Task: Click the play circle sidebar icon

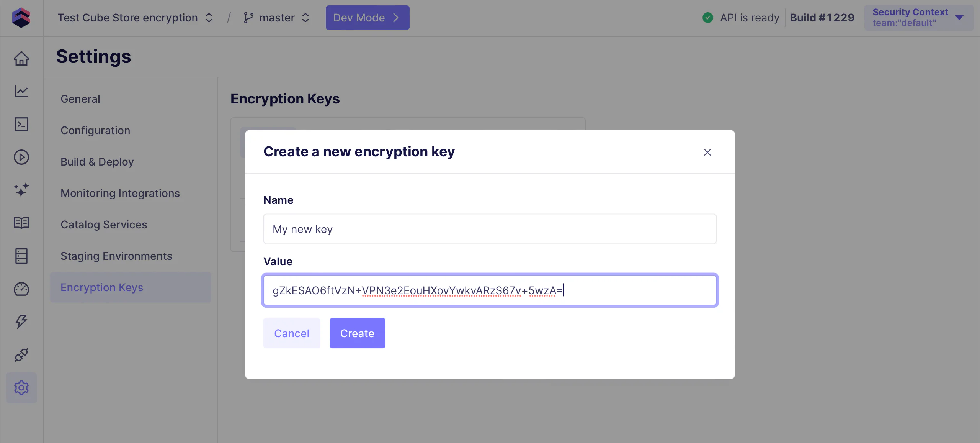Action: tap(21, 157)
